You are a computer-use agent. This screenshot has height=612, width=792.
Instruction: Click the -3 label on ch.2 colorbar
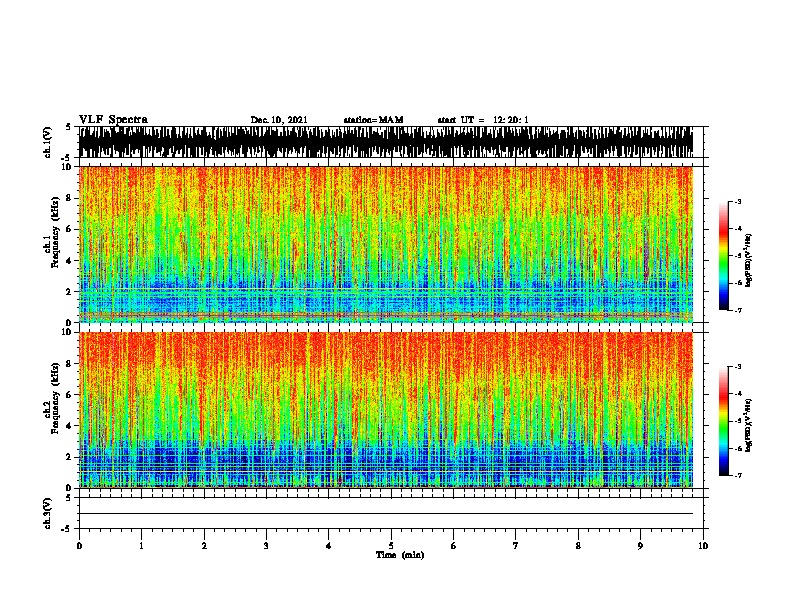(x=738, y=367)
